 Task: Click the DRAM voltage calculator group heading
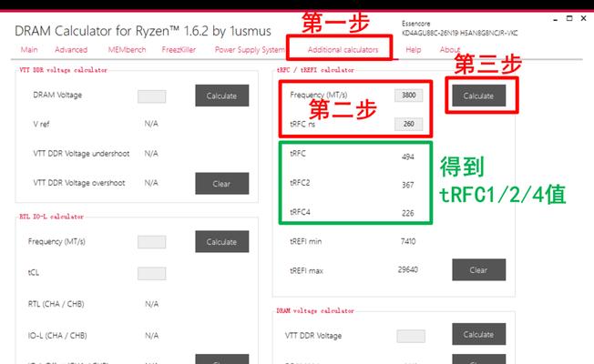click(x=315, y=310)
